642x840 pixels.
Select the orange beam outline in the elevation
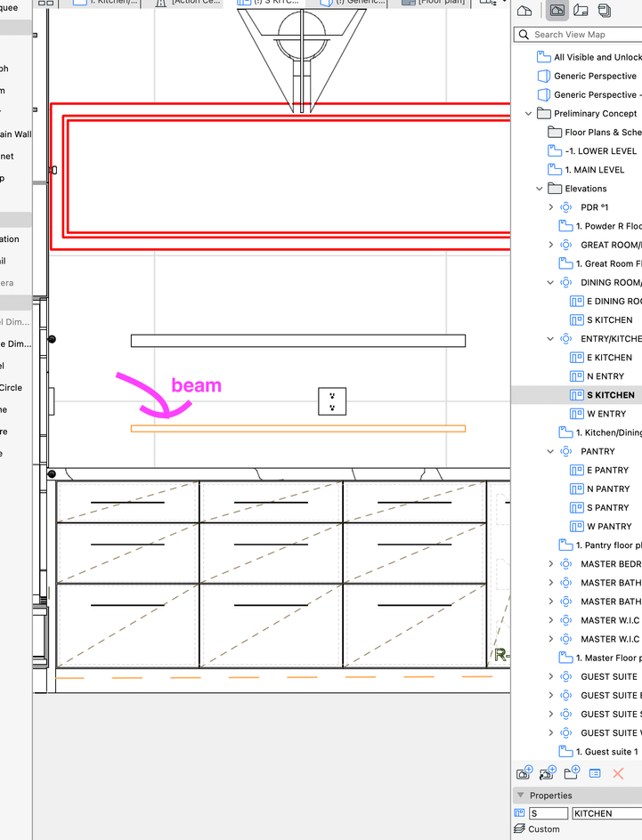point(298,429)
